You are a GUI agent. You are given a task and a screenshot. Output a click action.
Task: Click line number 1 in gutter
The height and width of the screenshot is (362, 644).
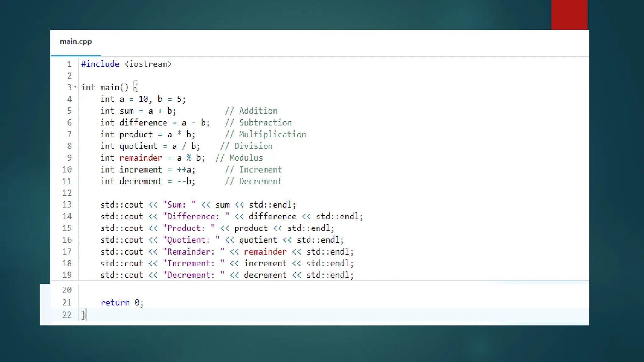click(69, 64)
